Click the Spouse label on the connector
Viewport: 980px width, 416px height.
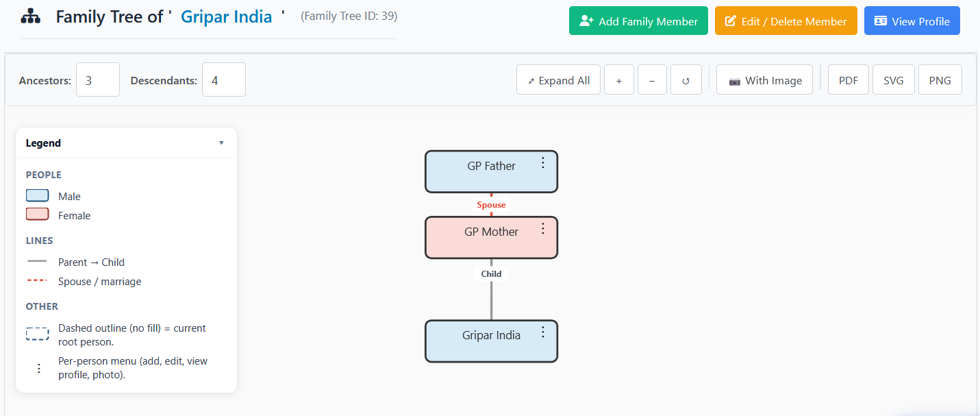click(491, 205)
